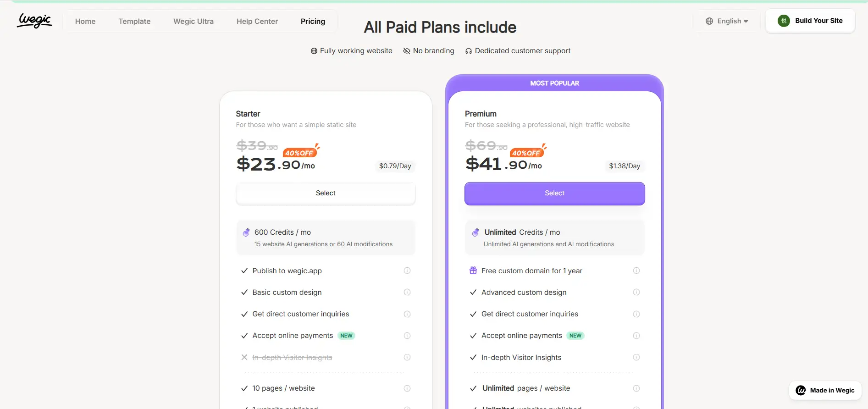Click info icon beside Advanced custom design
The height and width of the screenshot is (409, 868).
636,292
